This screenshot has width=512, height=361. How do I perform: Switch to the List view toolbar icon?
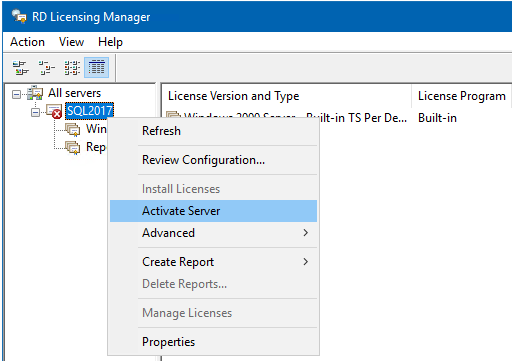pyautogui.click(x=72, y=67)
